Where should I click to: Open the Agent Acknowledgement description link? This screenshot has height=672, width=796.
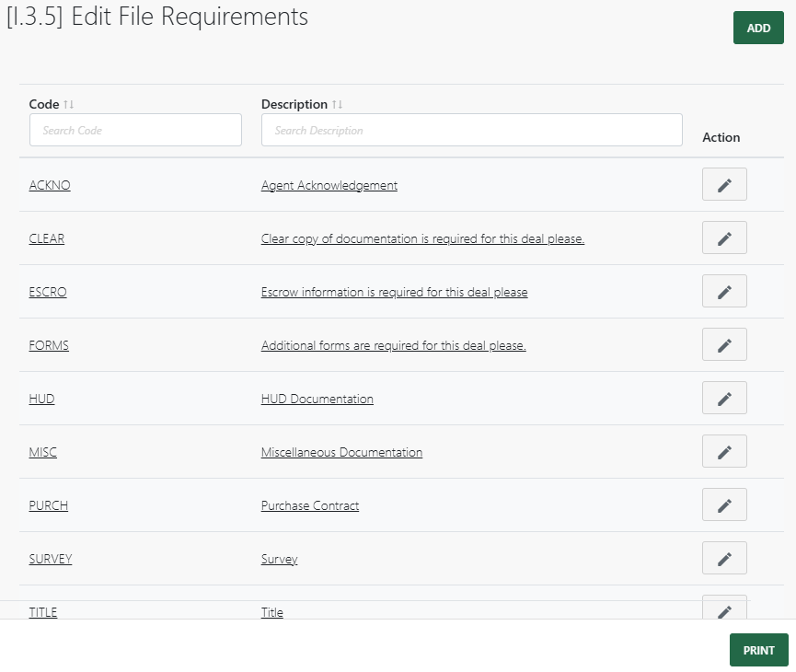[x=329, y=185]
